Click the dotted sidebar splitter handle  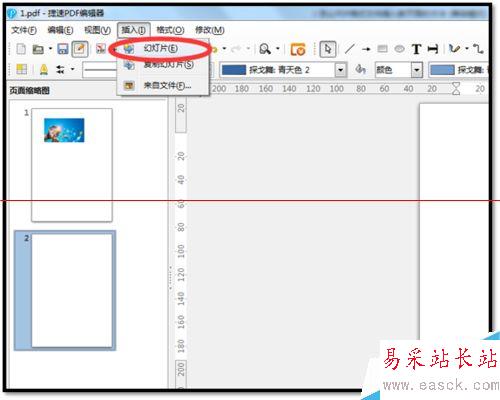pos(171,277)
